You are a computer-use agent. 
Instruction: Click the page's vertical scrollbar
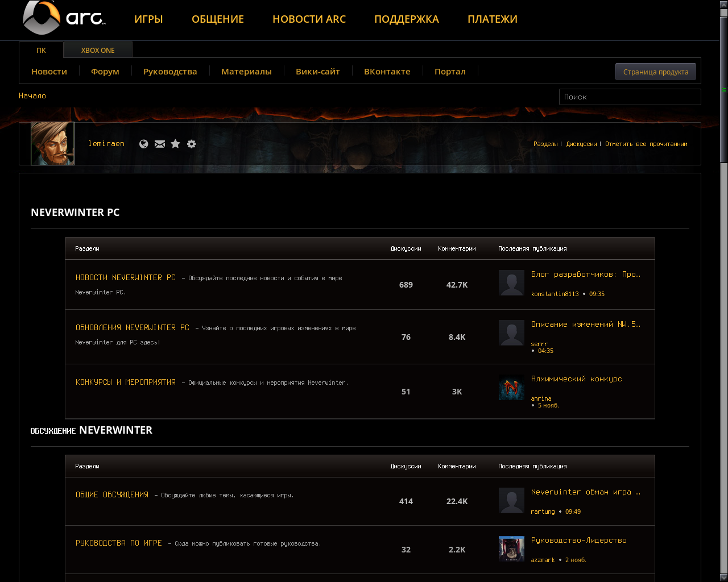tap(723, 291)
